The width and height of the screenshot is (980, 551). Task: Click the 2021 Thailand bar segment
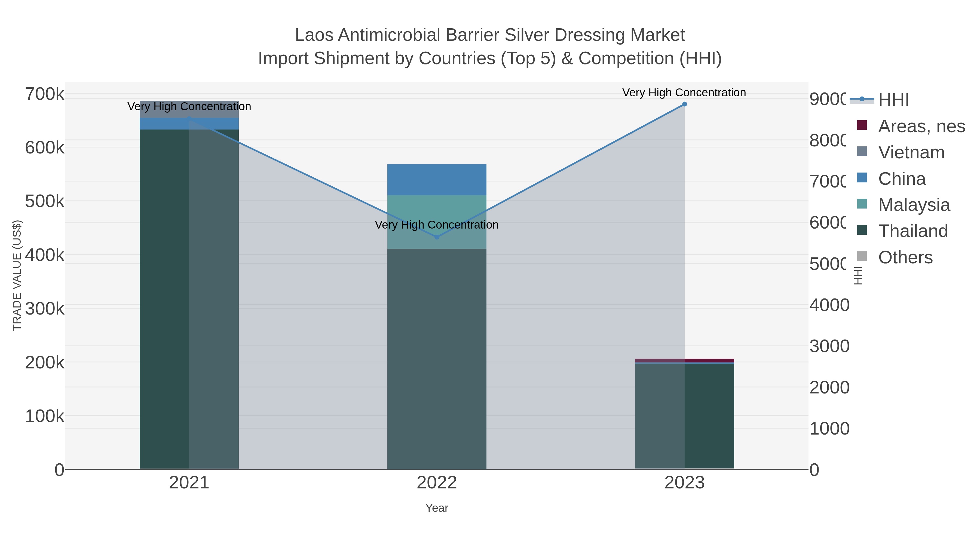coord(189,299)
